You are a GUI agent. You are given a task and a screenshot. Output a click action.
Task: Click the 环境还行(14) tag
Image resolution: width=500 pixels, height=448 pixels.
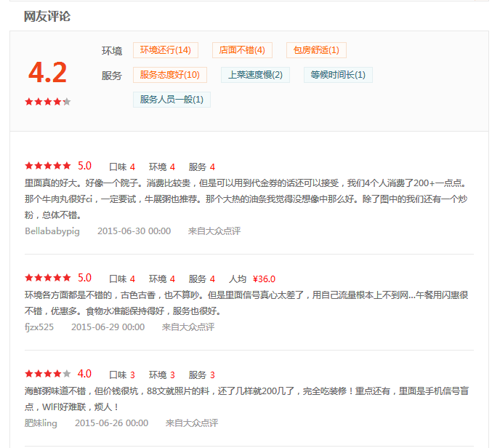[x=166, y=50]
